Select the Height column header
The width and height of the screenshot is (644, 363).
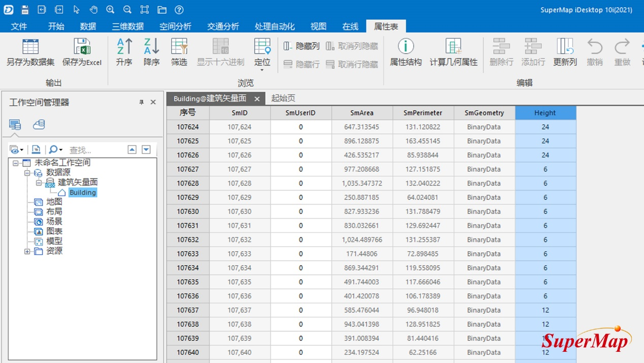click(545, 113)
